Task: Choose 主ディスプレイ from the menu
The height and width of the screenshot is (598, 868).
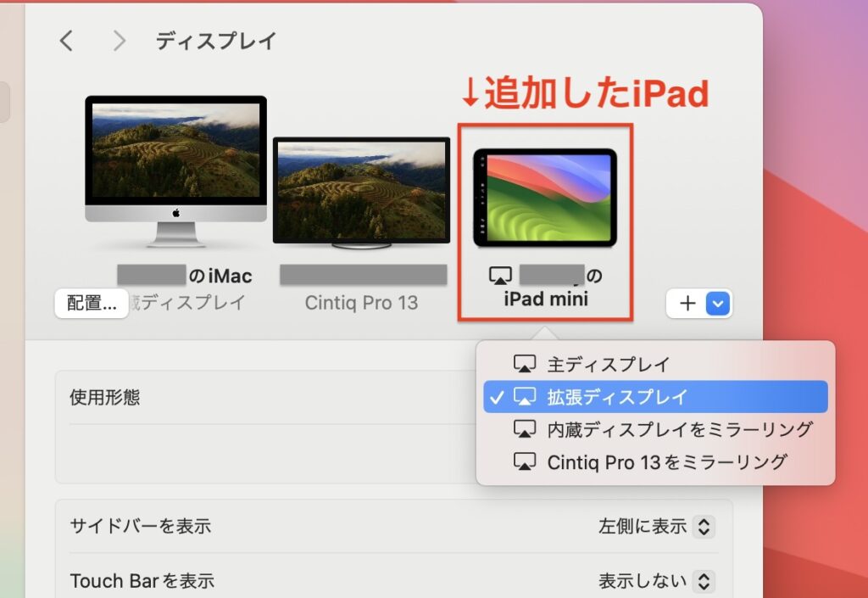Action: (x=655, y=365)
